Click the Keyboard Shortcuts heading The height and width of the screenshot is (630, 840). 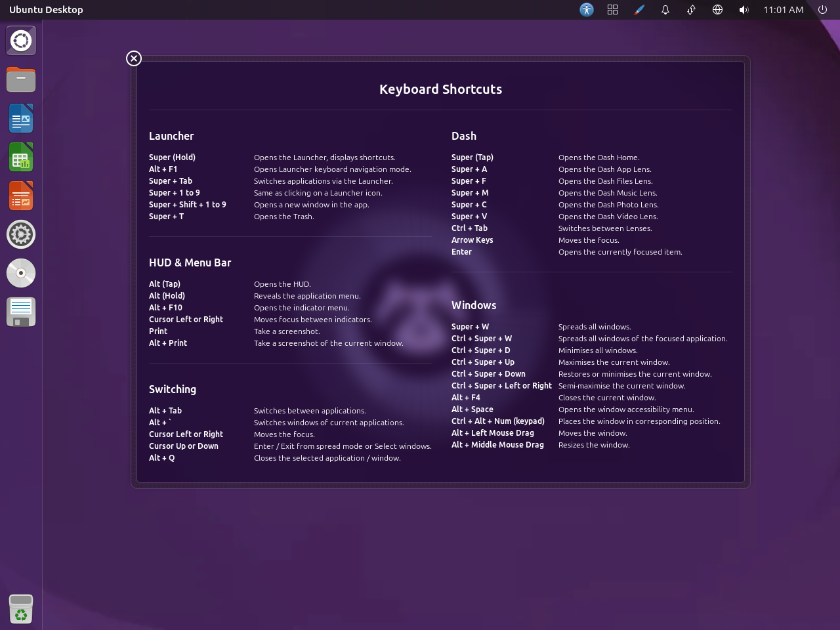(x=440, y=89)
